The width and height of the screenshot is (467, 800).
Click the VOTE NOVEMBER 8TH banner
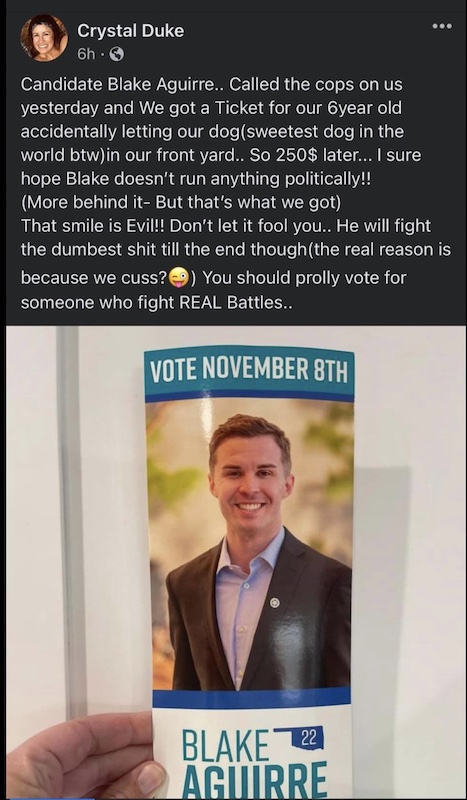click(x=249, y=371)
